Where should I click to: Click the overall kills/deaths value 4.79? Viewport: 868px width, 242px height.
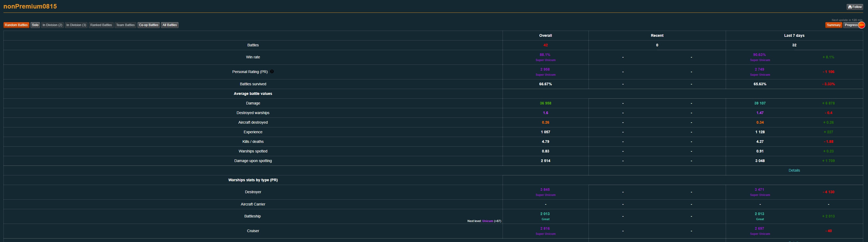pyautogui.click(x=546, y=142)
